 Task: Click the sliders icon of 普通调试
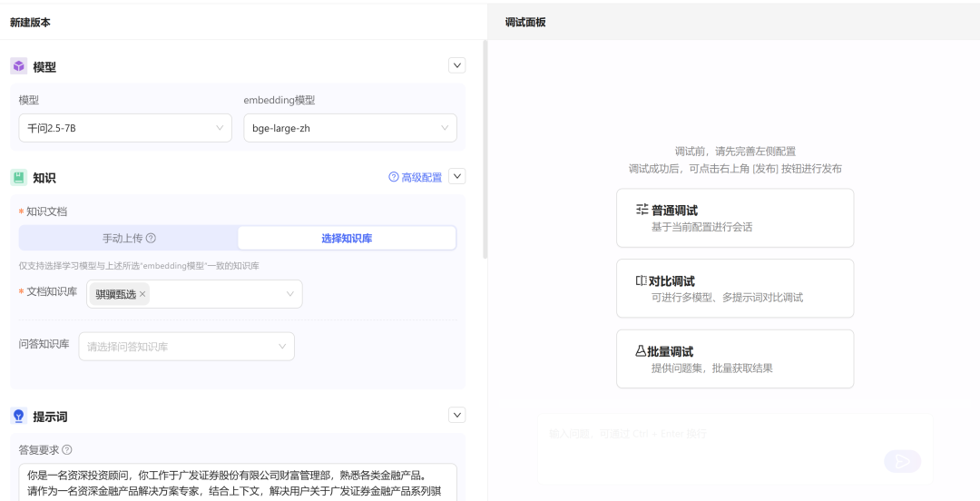(x=642, y=210)
